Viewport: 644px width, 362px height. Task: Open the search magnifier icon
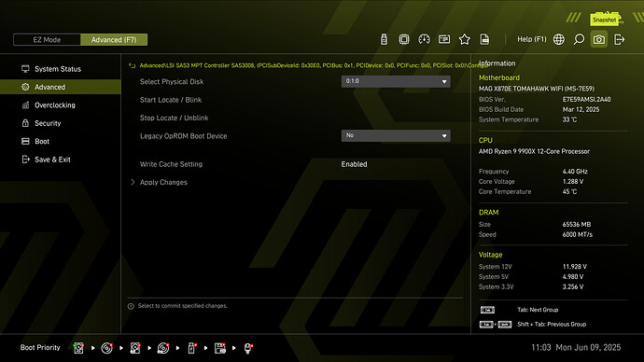pos(579,39)
